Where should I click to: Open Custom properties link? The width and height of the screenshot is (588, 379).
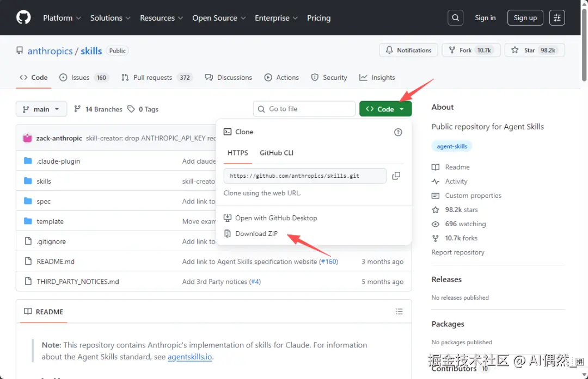pos(467,196)
